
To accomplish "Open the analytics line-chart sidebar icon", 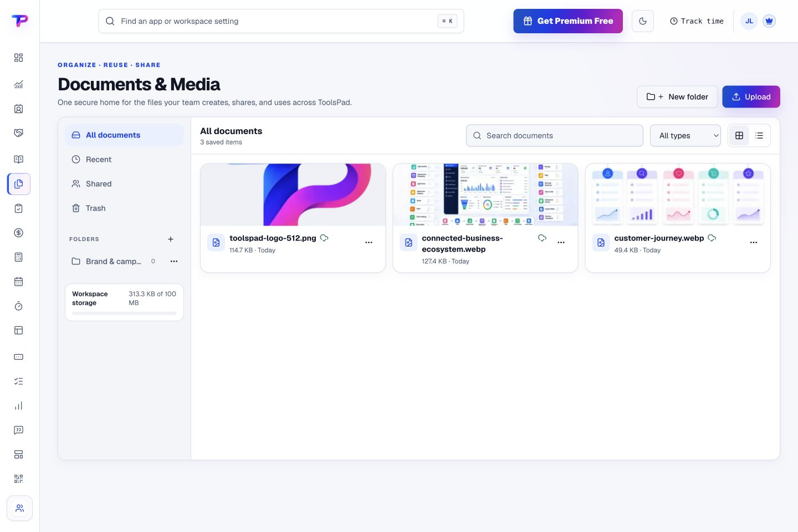I will point(18,84).
